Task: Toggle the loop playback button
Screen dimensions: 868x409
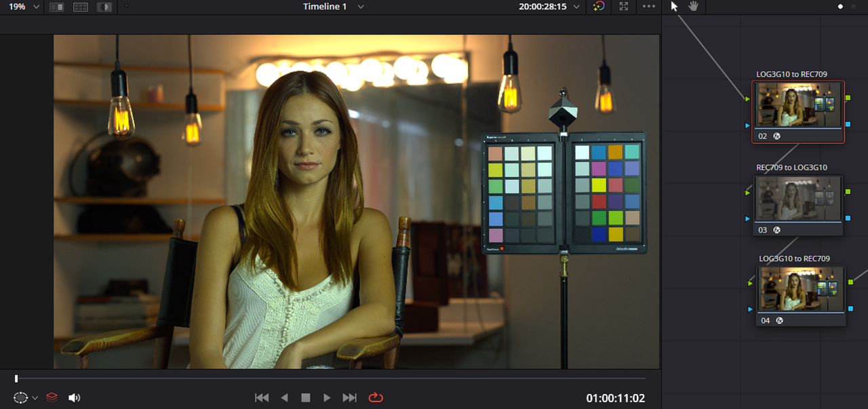Action: pyautogui.click(x=375, y=398)
